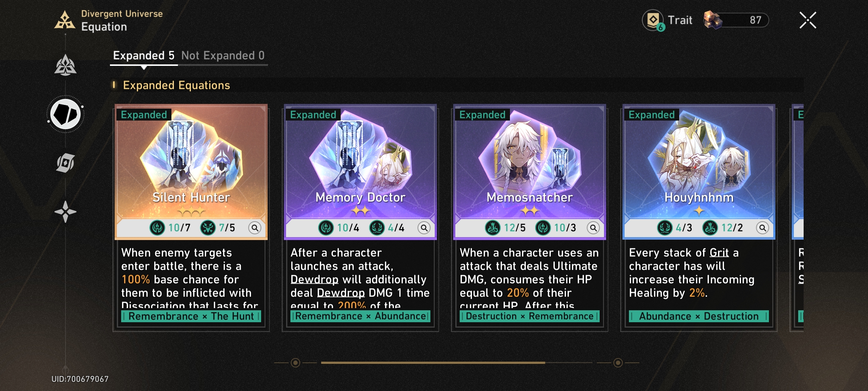This screenshot has height=391, width=868.
Task: Magnify the Memory Doctor card details
Action: pos(424,228)
